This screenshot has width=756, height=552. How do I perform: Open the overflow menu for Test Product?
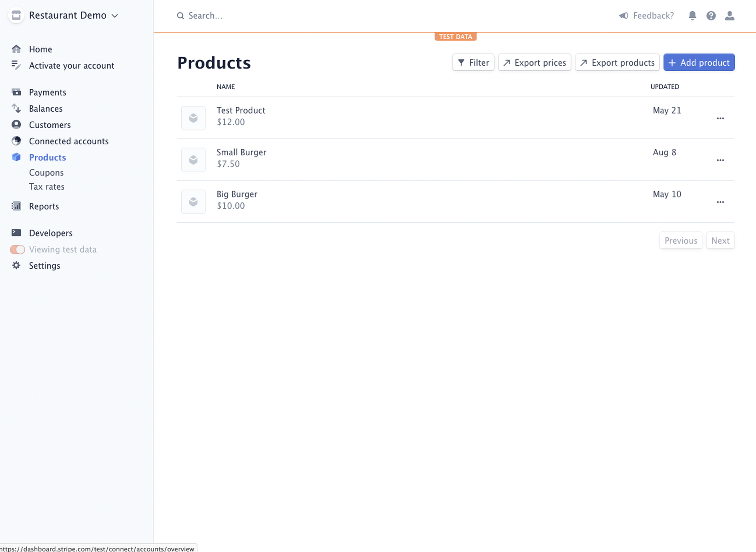click(721, 118)
